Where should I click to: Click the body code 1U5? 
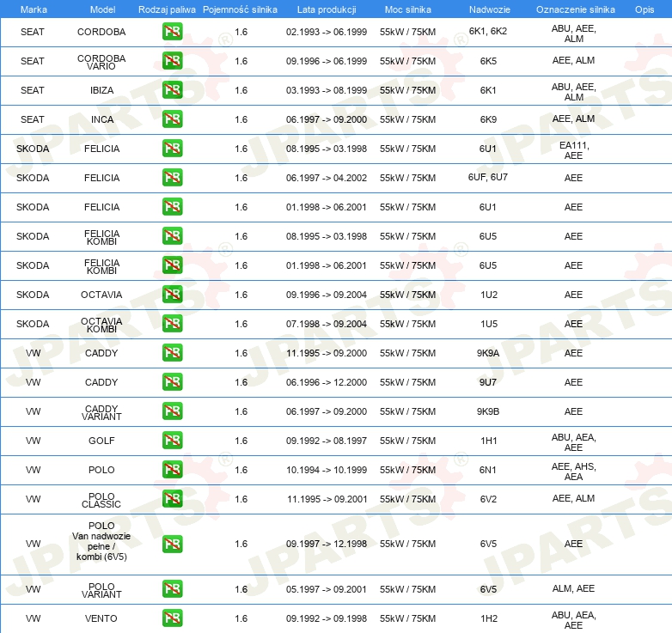point(489,324)
